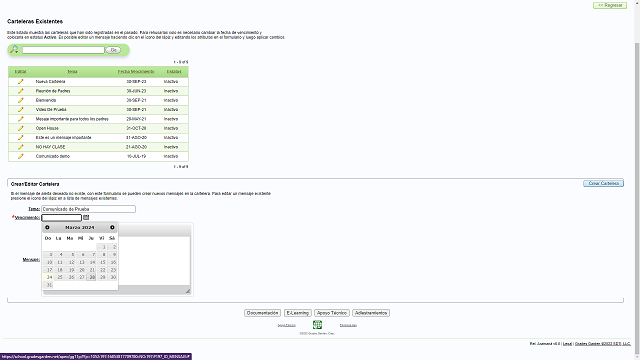The width and height of the screenshot is (640, 360).
Task: Choose day 15 in the date picker
Action: coord(102,262)
